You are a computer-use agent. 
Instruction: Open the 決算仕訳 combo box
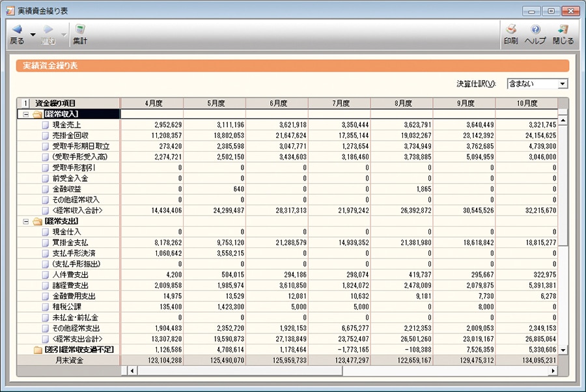coord(537,84)
